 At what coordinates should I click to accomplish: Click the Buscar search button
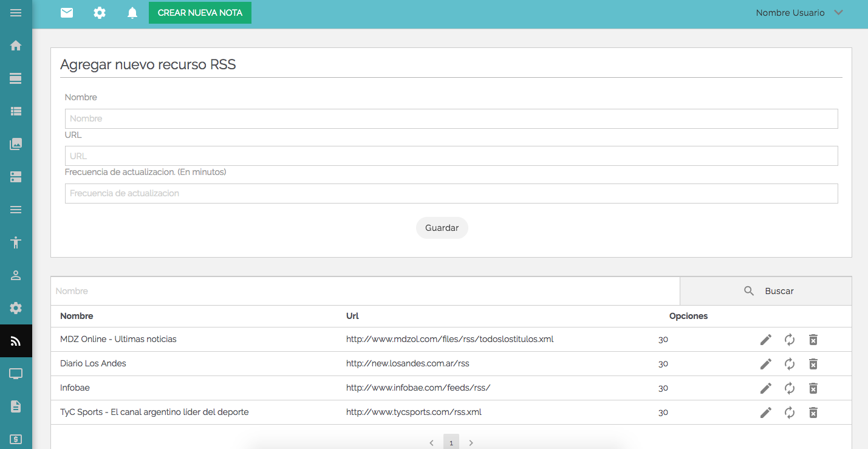766,291
